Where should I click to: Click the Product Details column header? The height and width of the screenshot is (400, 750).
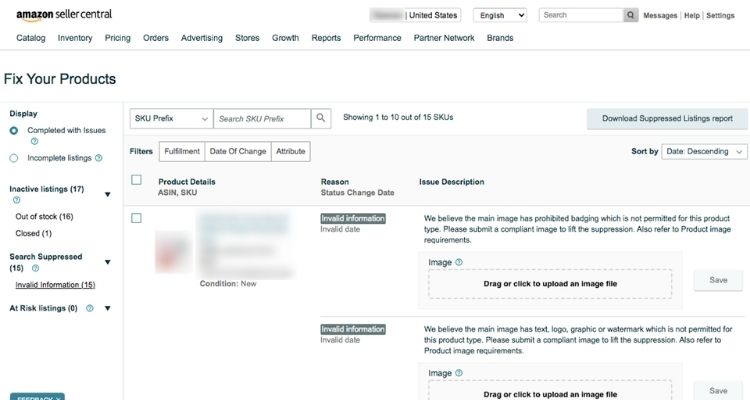187,182
